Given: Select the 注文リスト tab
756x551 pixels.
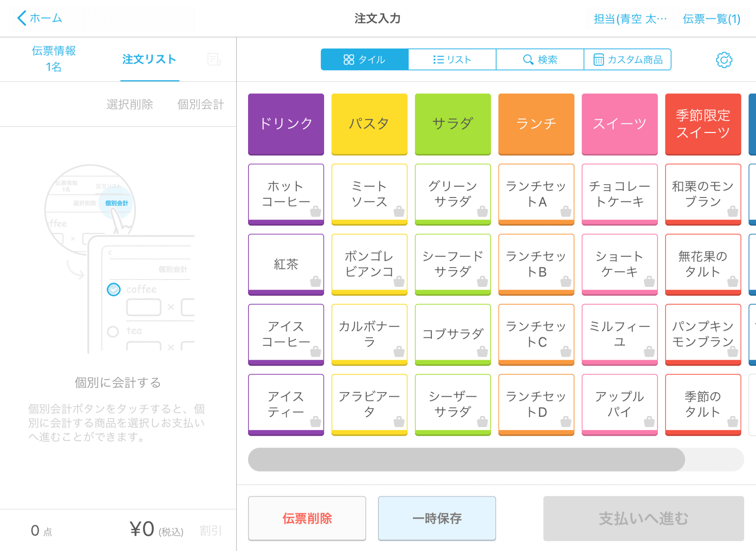Looking at the screenshot, I should [150, 59].
